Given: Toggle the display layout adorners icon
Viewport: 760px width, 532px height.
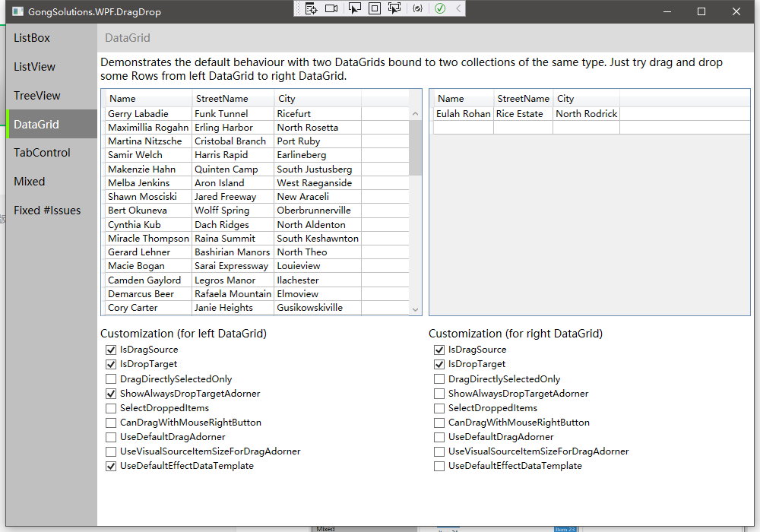Looking at the screenshot, I should [x=375, y=8].
